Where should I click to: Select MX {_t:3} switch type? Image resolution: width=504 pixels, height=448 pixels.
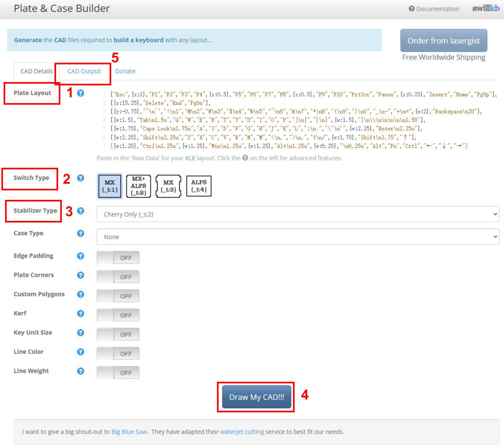pyautogui.click(x=168, y=186)
